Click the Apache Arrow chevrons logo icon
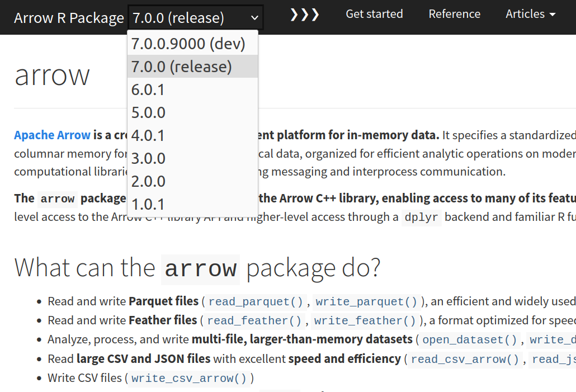Viewport: 576px width, 392px height. (304, 15)
